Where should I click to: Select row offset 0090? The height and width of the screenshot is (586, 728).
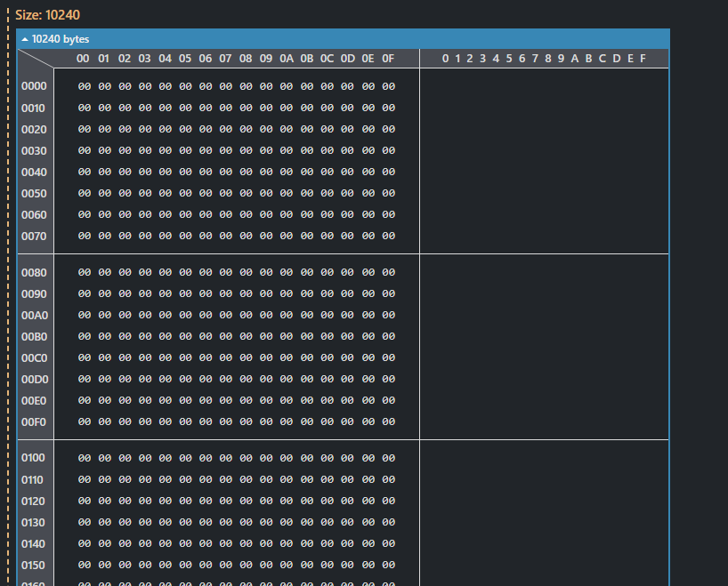34,294
